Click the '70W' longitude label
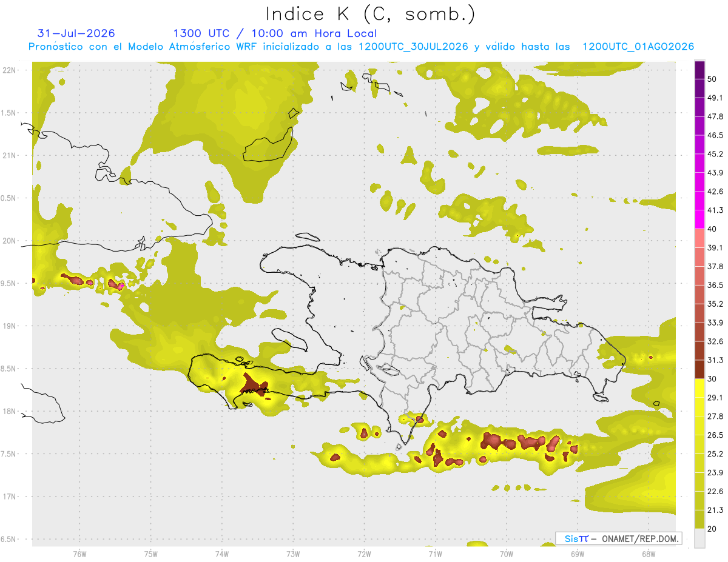 (x=506, y=554)
